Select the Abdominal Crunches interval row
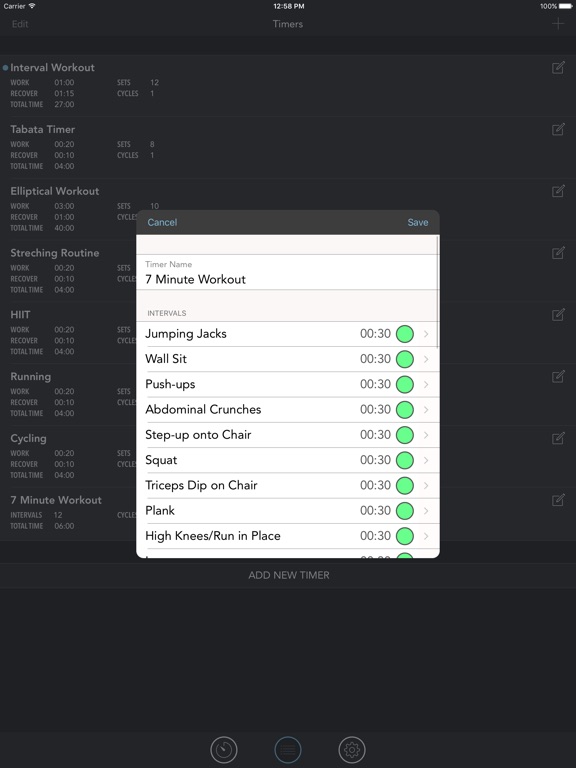Image resolution: width=576 pixels, height=768 pixels. point(288,410)
